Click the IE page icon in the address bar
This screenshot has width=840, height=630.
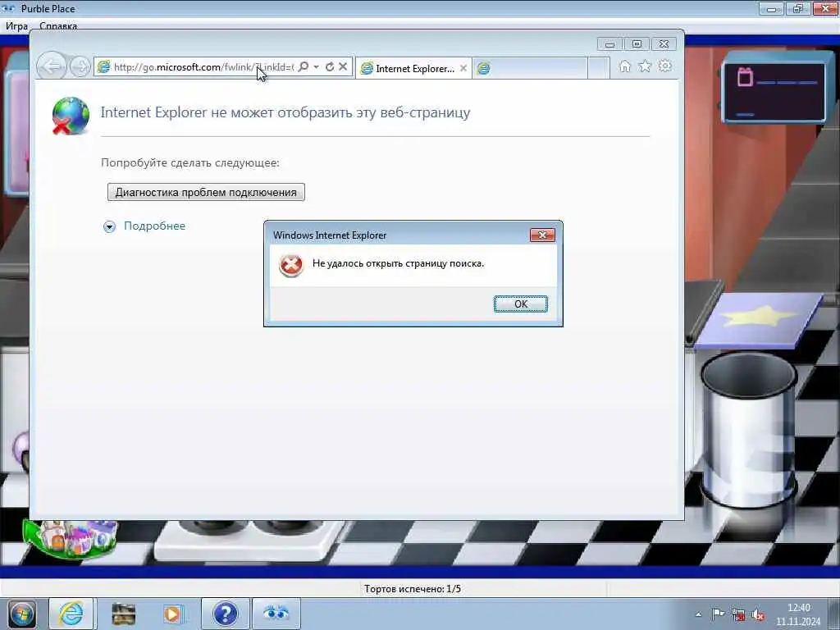(x=104, y=67)
